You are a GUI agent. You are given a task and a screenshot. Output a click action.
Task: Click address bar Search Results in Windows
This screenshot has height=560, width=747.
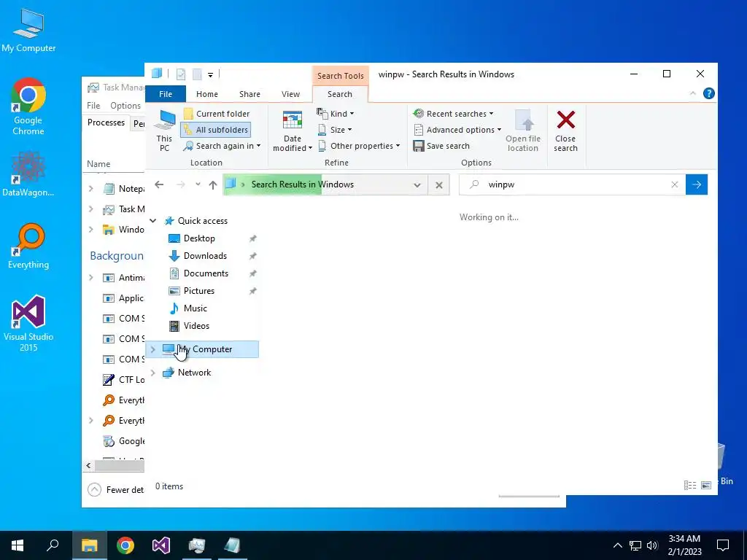click(303, 184)
